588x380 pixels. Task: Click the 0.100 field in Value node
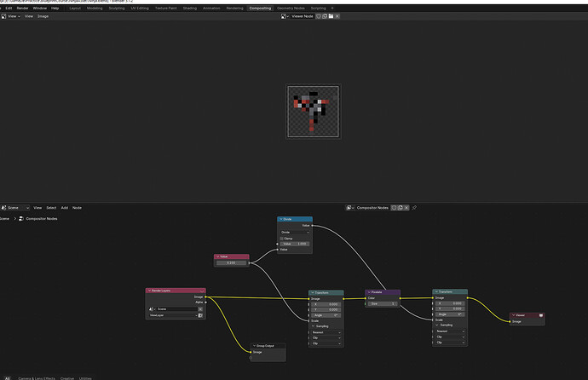[x=232, y=262]
